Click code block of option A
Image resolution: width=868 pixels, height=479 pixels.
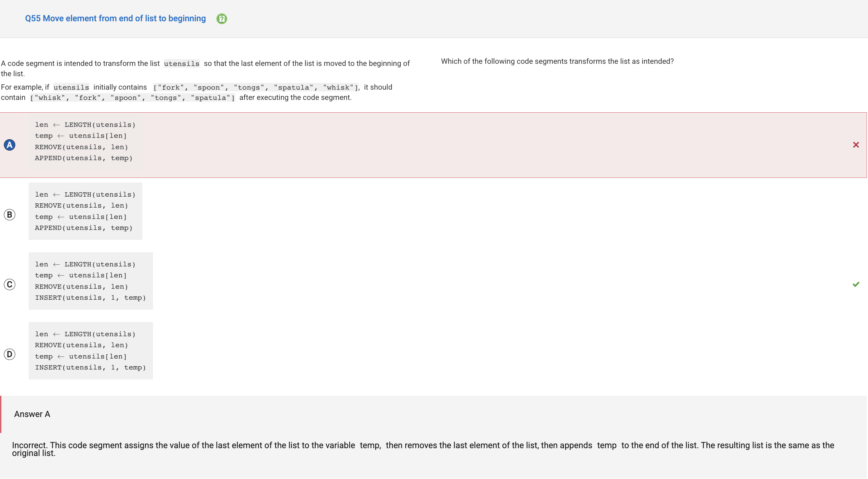click(x=85, y=141)
